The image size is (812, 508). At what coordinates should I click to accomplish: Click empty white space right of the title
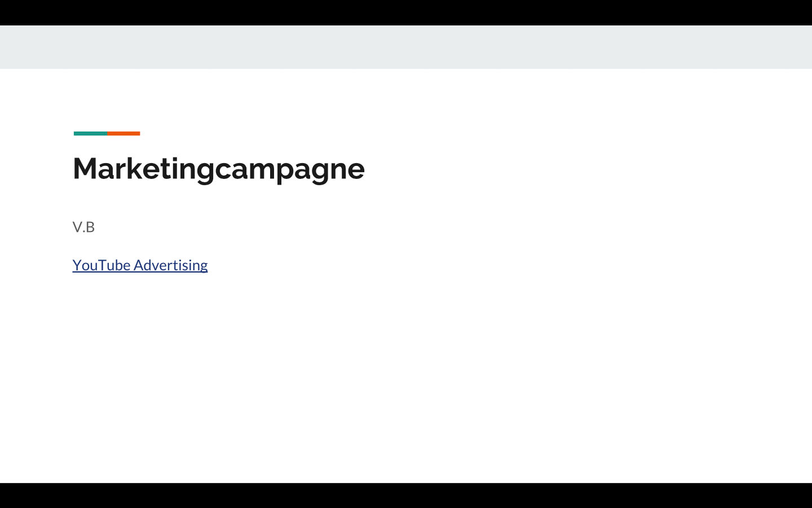(564, 168)
